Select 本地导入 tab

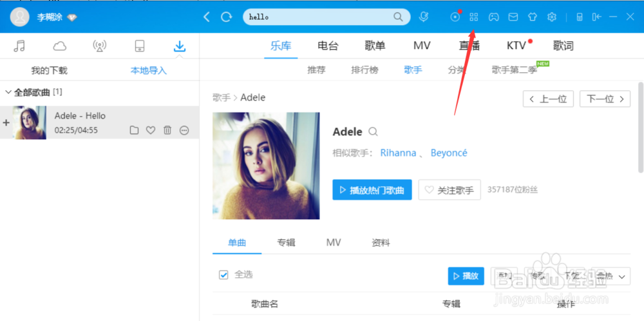point(149,71)
